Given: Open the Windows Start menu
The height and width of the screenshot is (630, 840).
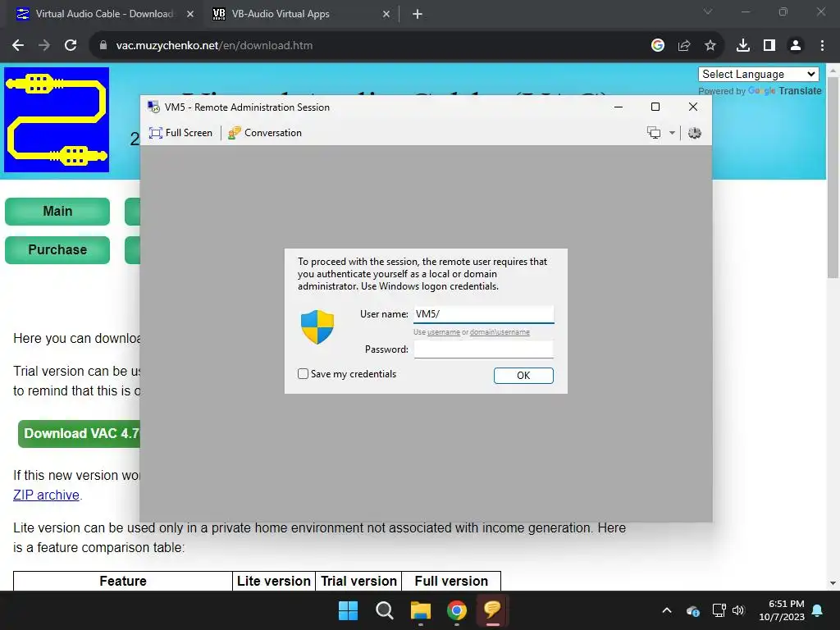Looking at the screenshot, I should point(348,610).
